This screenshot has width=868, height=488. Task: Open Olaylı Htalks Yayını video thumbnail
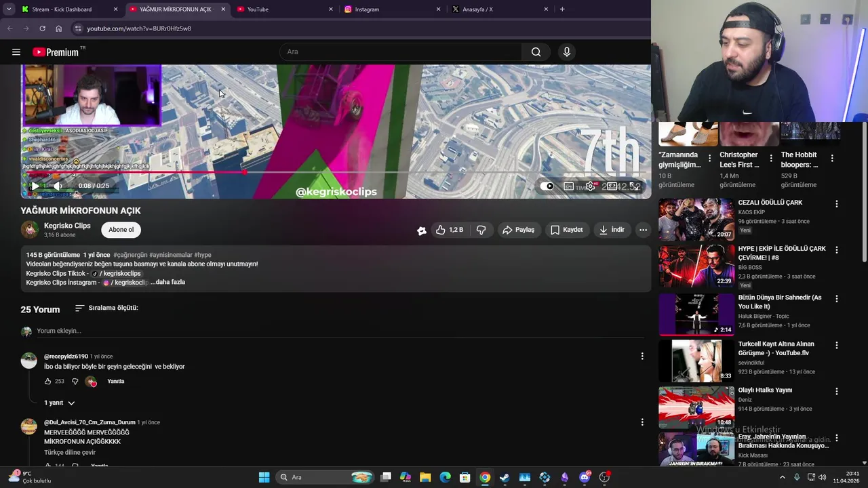click(696, 407)
